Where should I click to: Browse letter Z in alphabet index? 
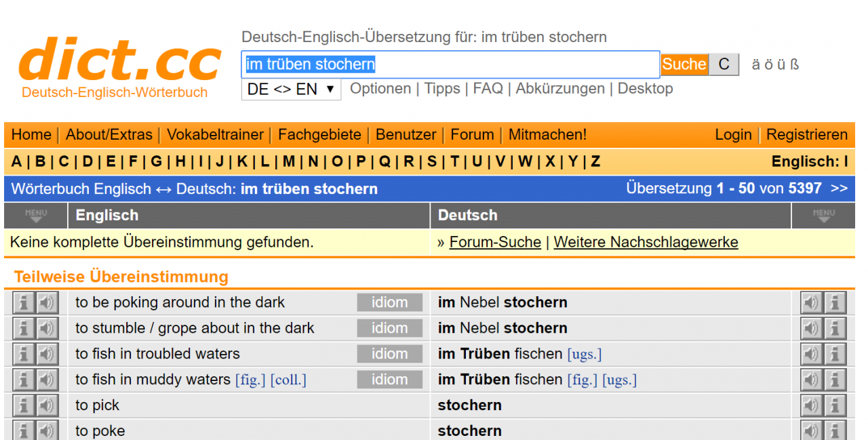pyautogui.click(x=595, y=161)
